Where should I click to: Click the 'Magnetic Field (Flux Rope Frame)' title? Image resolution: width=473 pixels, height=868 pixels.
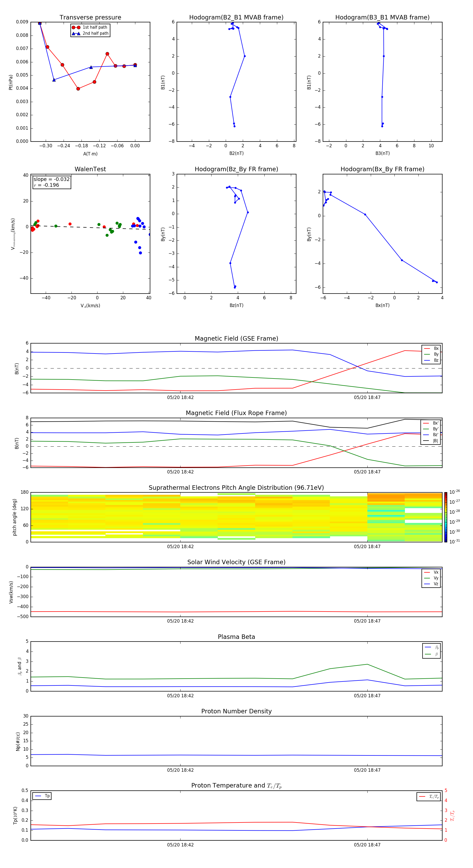click(236, 413)
